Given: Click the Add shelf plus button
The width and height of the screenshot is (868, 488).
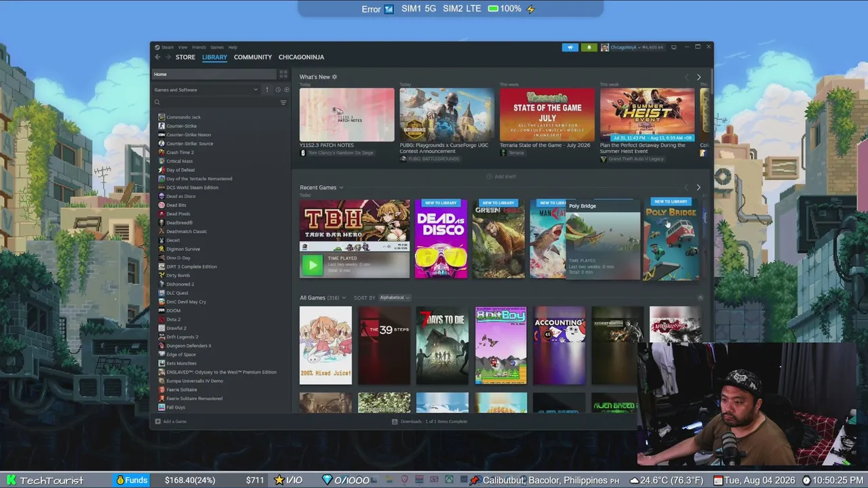Looking at the screenshot, I should point(489,176).
